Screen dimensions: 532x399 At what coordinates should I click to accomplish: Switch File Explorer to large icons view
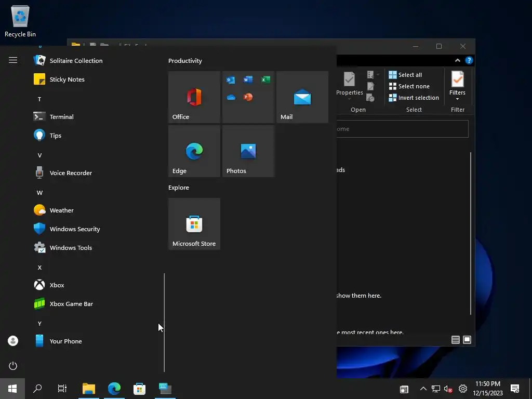click(467, 340)
